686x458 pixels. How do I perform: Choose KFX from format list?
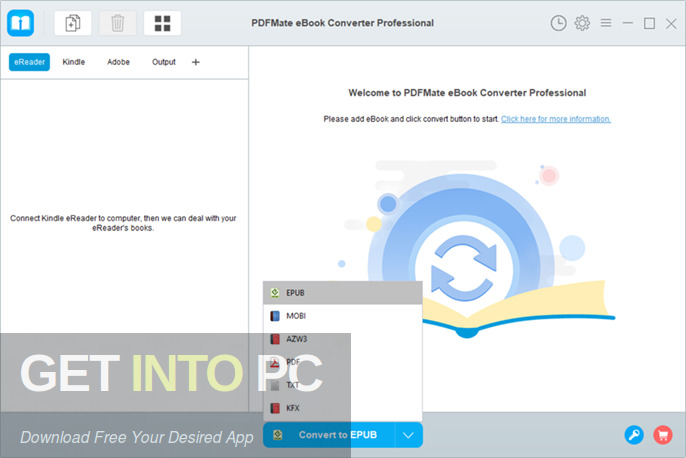tap(343, 408)
